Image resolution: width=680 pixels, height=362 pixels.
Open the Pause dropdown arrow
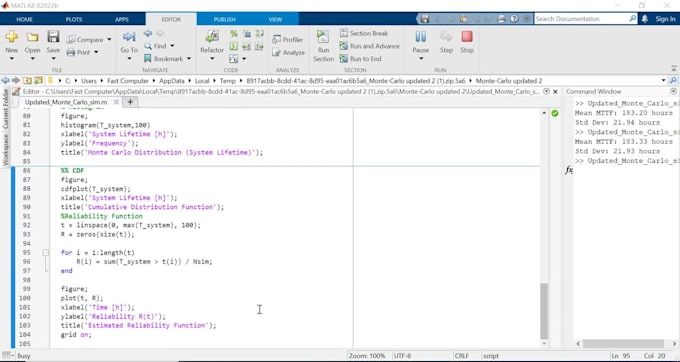(421, 59)
